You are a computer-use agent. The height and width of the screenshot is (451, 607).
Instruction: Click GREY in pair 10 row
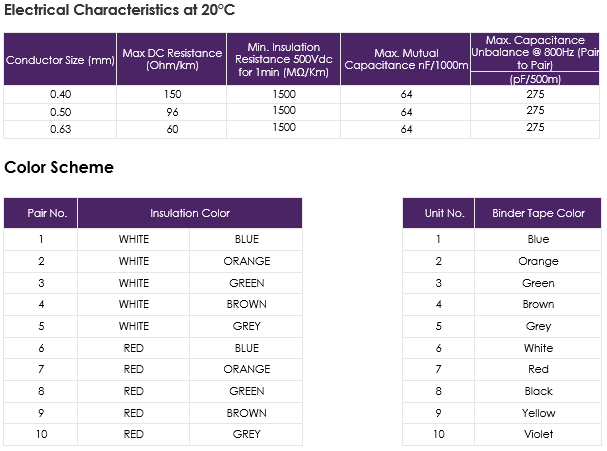click(247, 434)
